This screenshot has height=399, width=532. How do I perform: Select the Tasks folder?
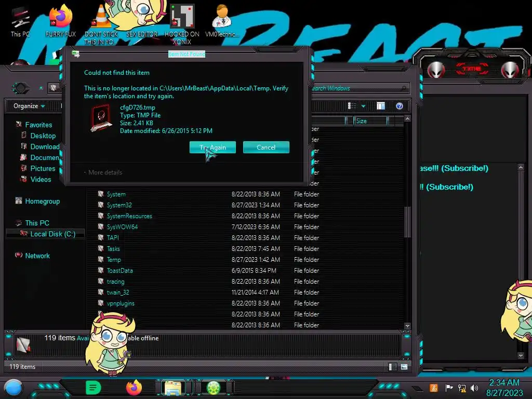click(113, 249)
